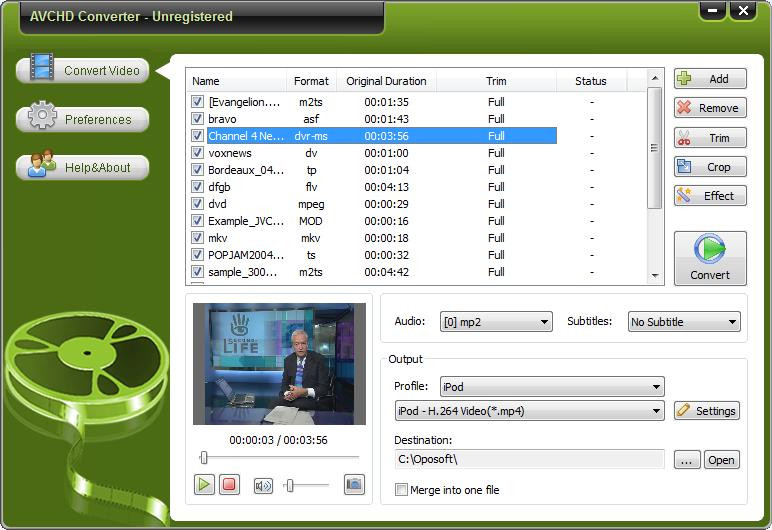Click the Trim column header
This screenshot has height=530, width=772.
(496, 81)
